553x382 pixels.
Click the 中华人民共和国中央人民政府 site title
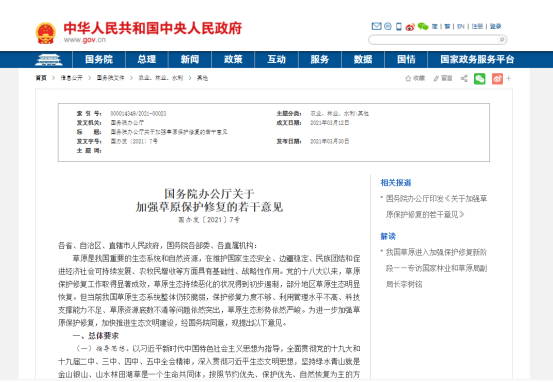point(153,28)
